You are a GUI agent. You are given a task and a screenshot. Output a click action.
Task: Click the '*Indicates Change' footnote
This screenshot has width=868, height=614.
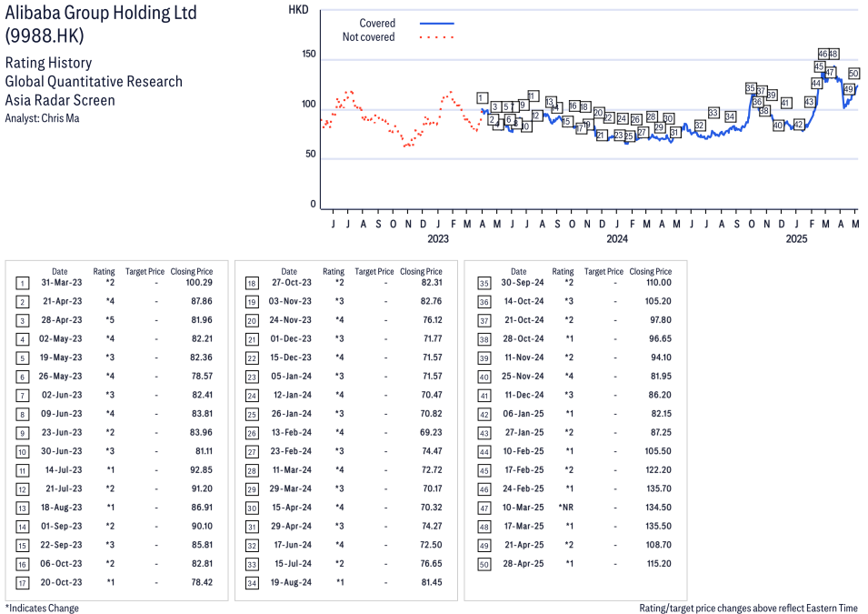click(42, 608)
